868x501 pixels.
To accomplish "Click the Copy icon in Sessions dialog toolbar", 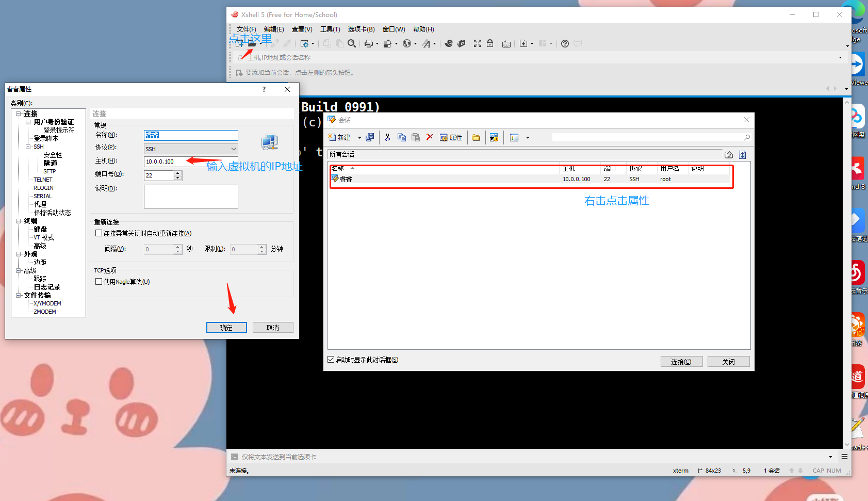I will coord(402,138).
